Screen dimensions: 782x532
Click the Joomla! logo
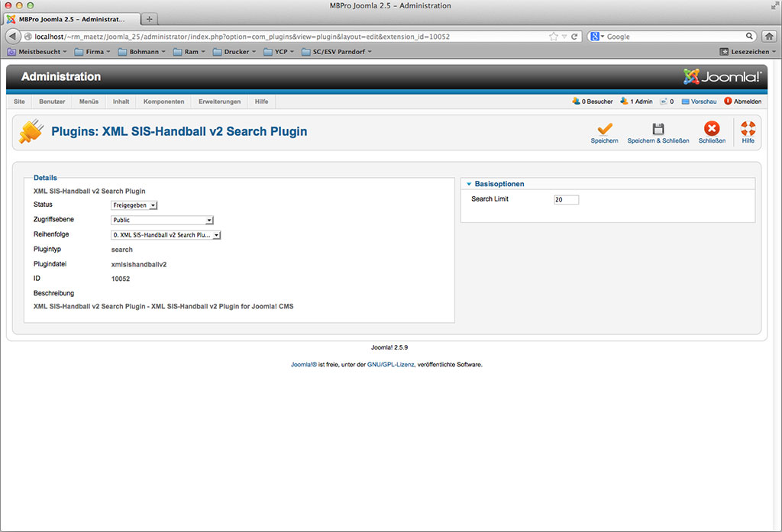tap(722, 76)
